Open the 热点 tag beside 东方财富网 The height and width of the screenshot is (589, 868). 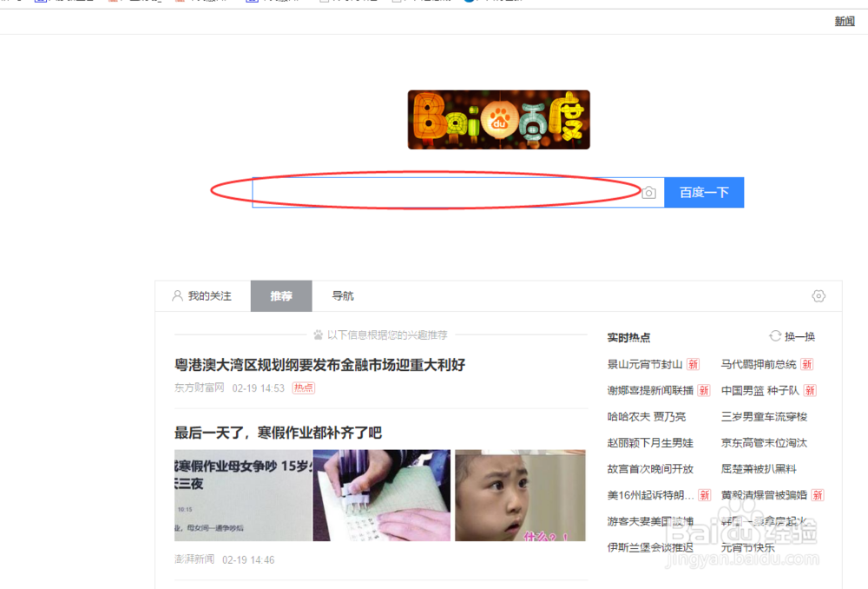coord(303,387)
